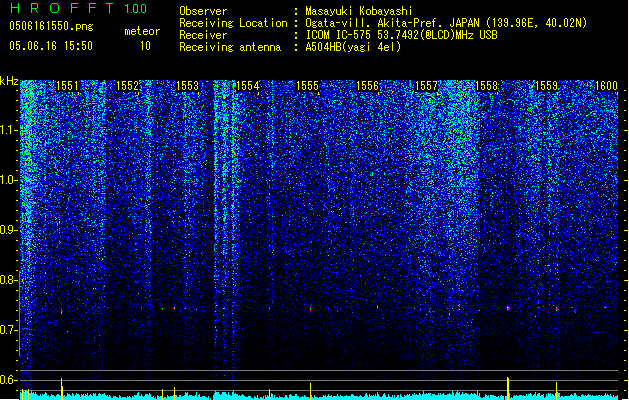Click the 1551 time marker

pos(67,86)
